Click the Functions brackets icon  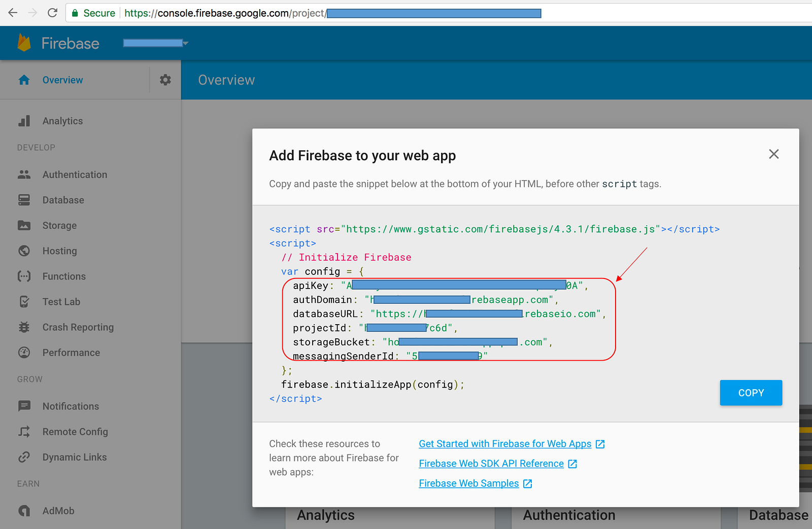click(x=24, y=276)
